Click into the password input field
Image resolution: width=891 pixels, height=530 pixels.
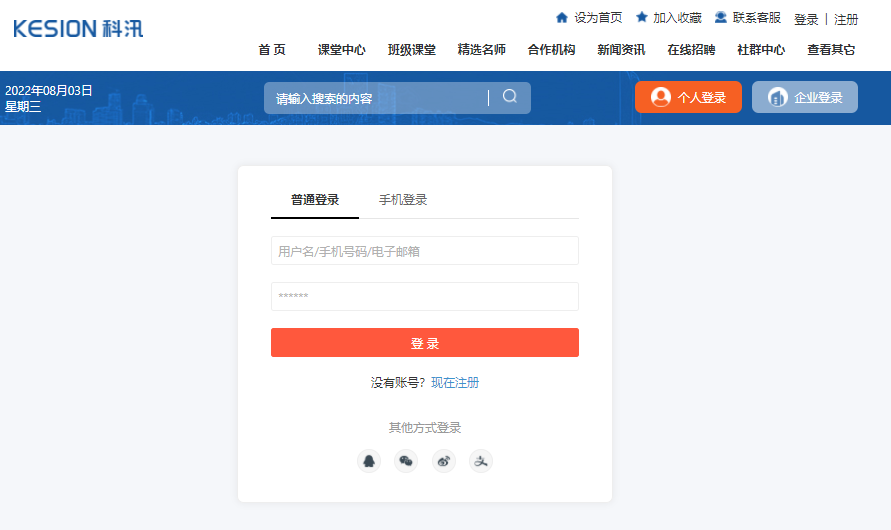pyautogui.click(x=424, y=297)
